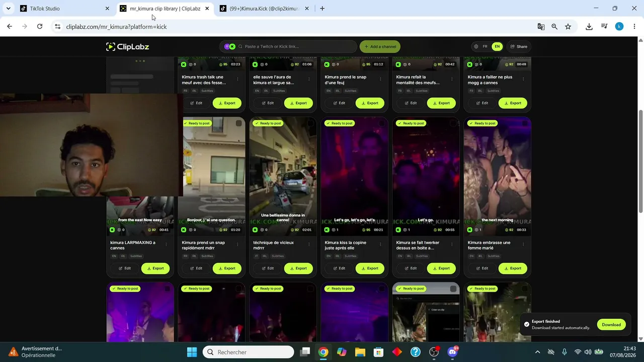This screenshot has height=362, width=644.
Task: Open the Chrome three-dot menu
Action: (634, 27)
